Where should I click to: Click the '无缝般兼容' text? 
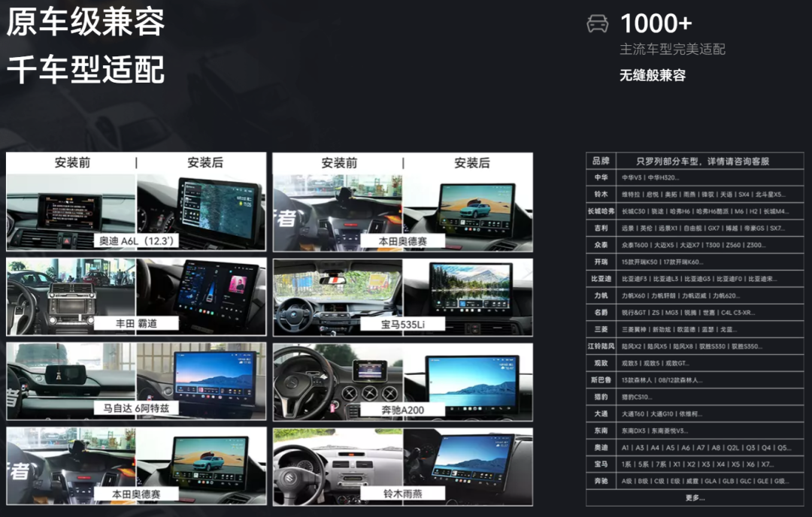(x=653, y=75)
